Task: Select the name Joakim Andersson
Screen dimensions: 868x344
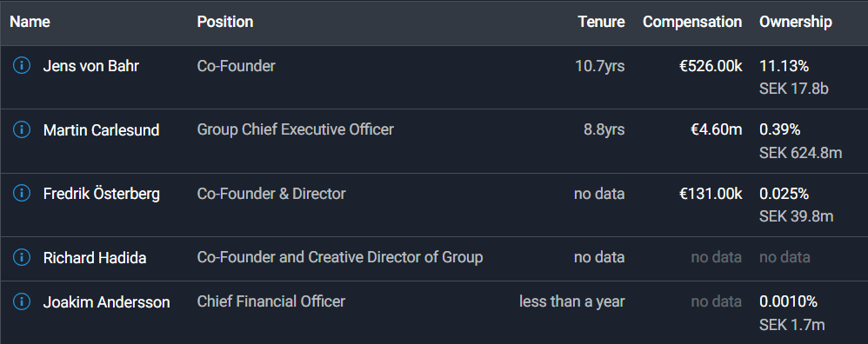Action: [106, 302]
